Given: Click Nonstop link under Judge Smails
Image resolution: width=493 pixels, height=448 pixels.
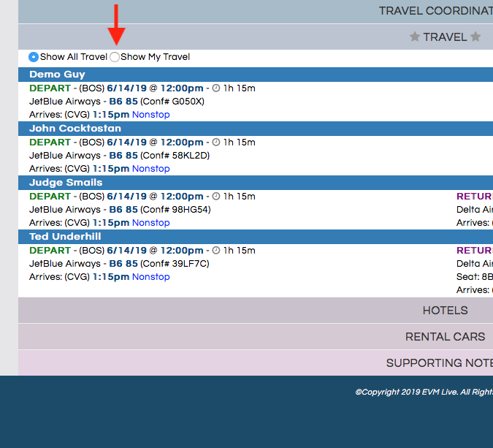Looking at the screenshot, I should 150,223.
